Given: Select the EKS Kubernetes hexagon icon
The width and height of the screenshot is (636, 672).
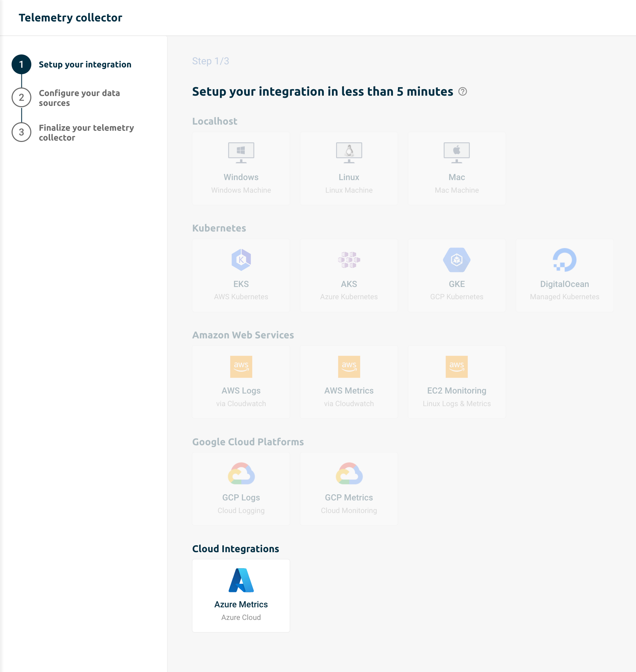Looking at the screenshot, I should (x=241, y=260).
